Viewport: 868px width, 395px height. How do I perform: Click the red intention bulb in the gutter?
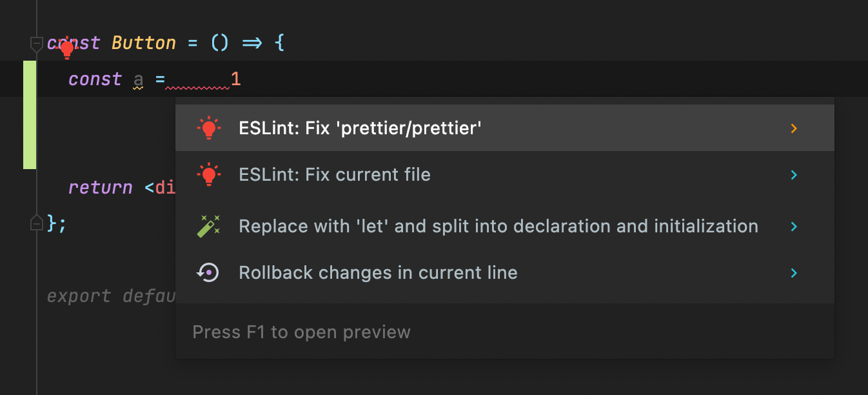click(66, 49)
